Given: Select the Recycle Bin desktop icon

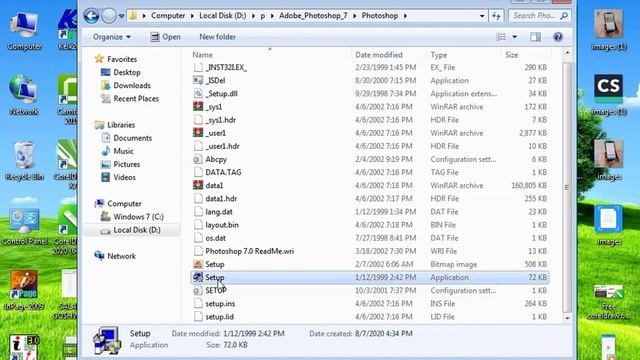Looking at the screenshot, I should point(24,160).
